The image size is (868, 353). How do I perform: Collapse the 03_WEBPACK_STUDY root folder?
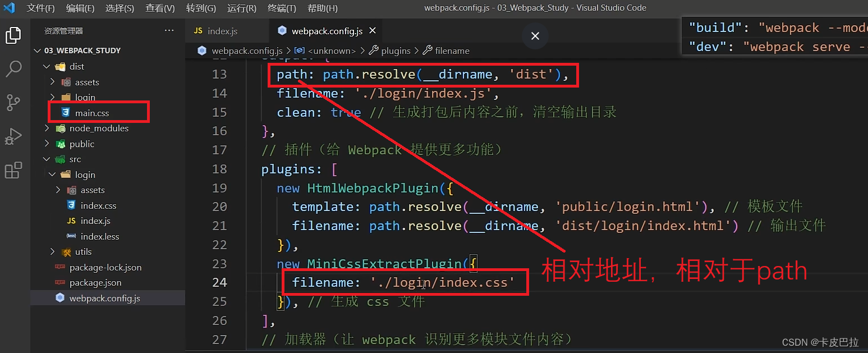[38, 51]
